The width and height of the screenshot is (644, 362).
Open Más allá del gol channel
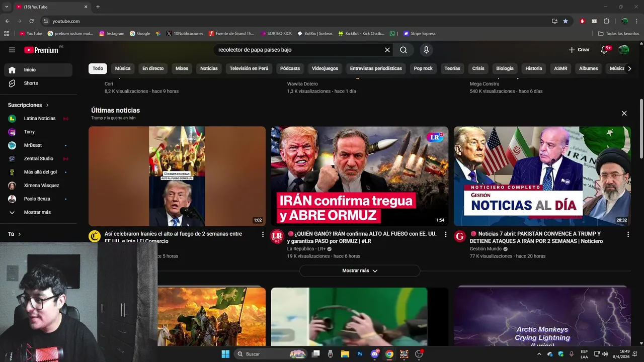(38, 172)
